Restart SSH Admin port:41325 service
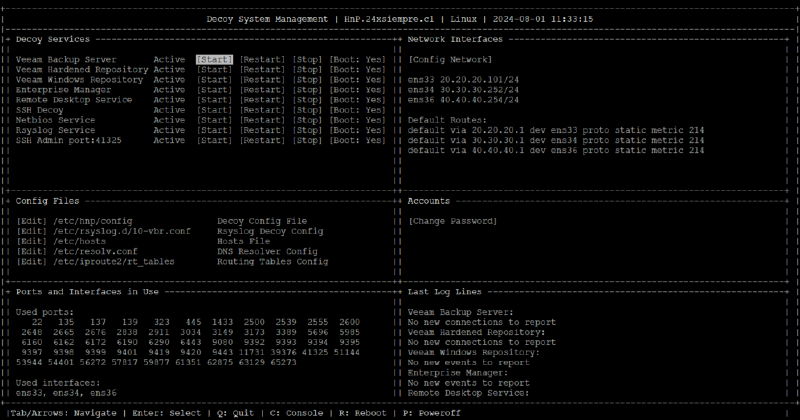 point(262,140)
